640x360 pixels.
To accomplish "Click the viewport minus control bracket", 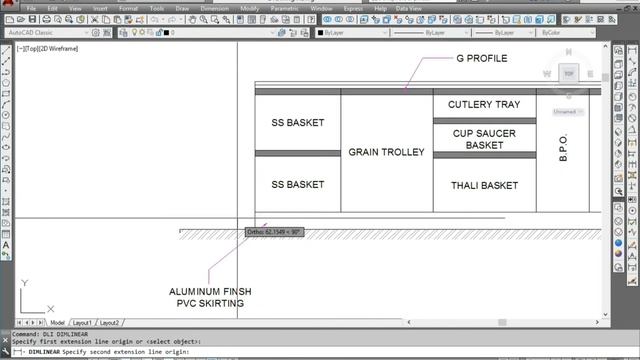I will pyautogui.click(x=20, y=49).
